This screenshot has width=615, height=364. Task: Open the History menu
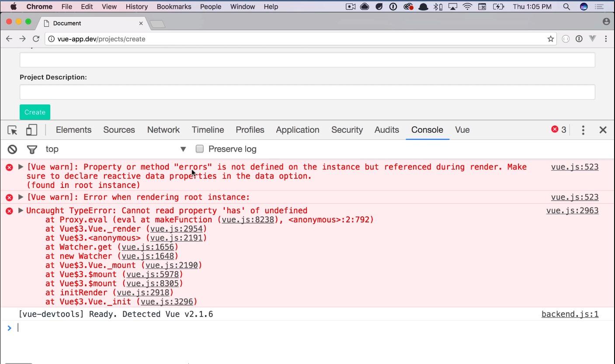pos(137,7)
